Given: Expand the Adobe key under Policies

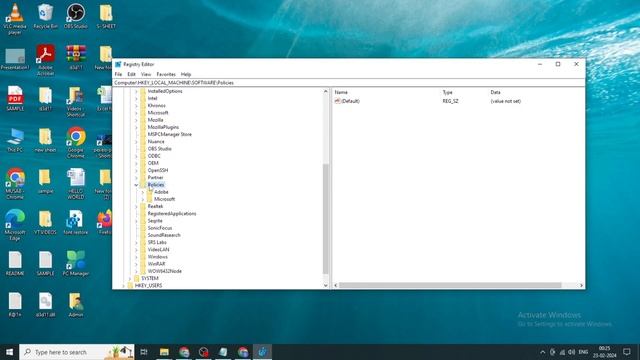Looking at the screenshot, I should point(143,192).
